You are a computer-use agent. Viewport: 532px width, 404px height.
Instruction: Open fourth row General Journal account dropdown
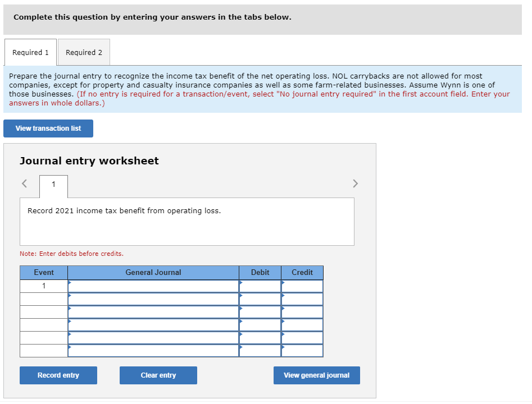(153, 325)
